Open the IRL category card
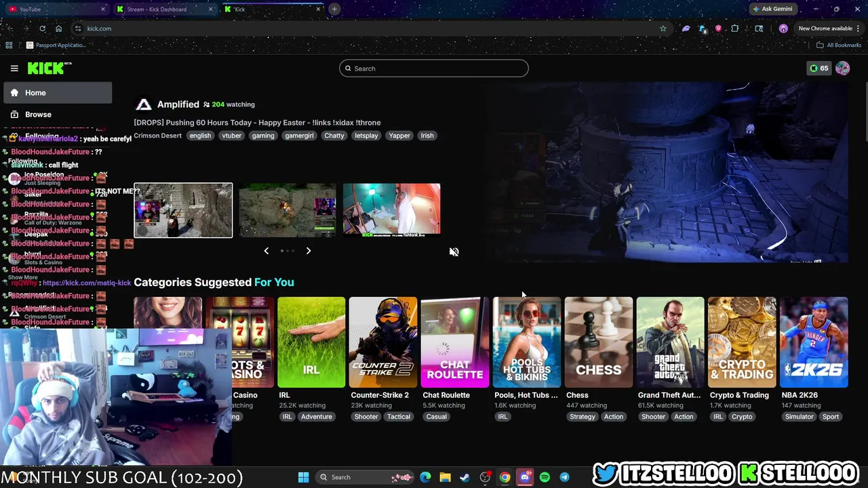Screen dimensions: 868x488 click(x=311, y=342)
